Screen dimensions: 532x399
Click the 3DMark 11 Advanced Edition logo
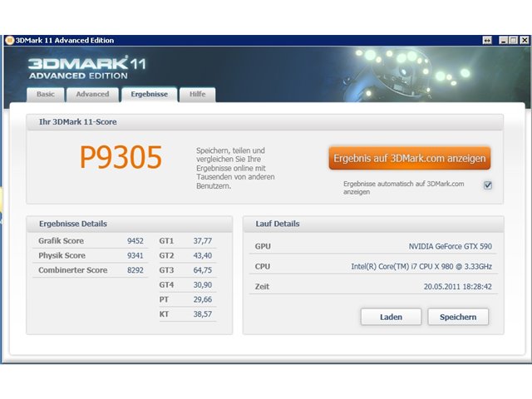pyautogui.click(x=86, y=68)
